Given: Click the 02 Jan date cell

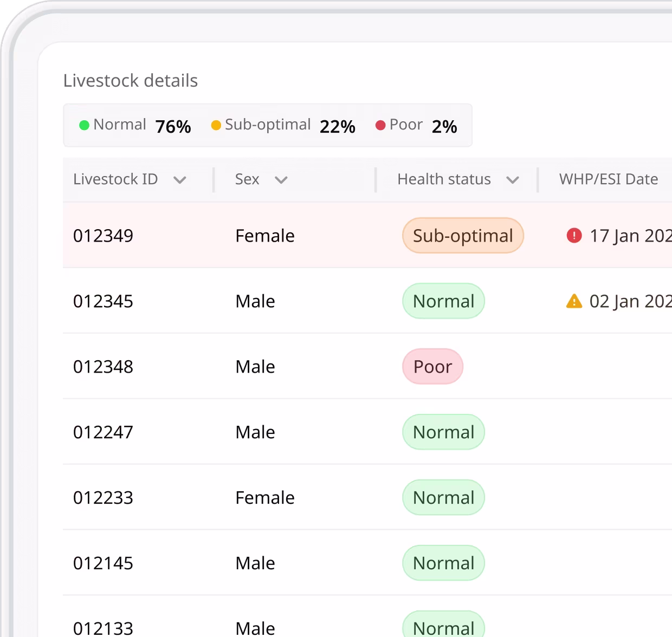Looking at the screenshot, I should 631,302.
